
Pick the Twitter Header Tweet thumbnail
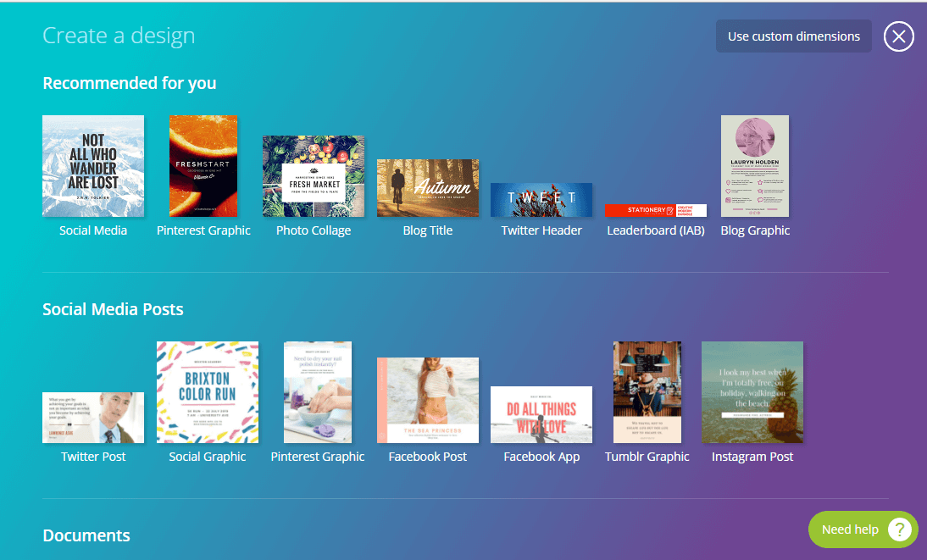tap(541, 200)
